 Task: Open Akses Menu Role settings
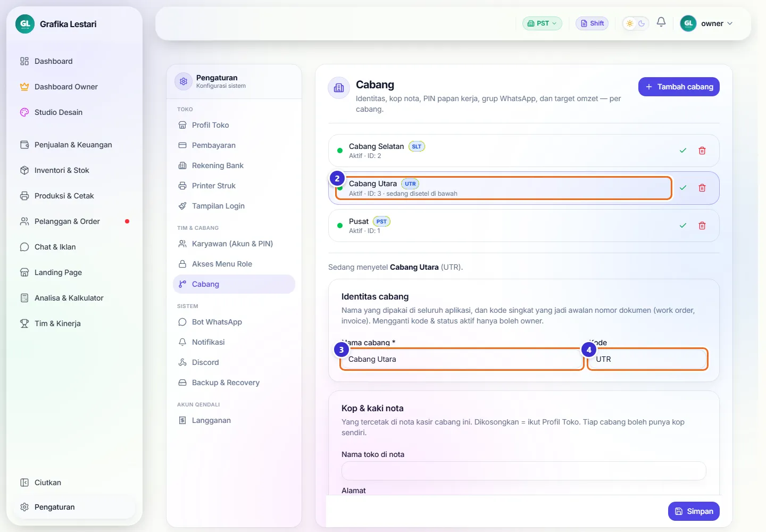(234, 264)
